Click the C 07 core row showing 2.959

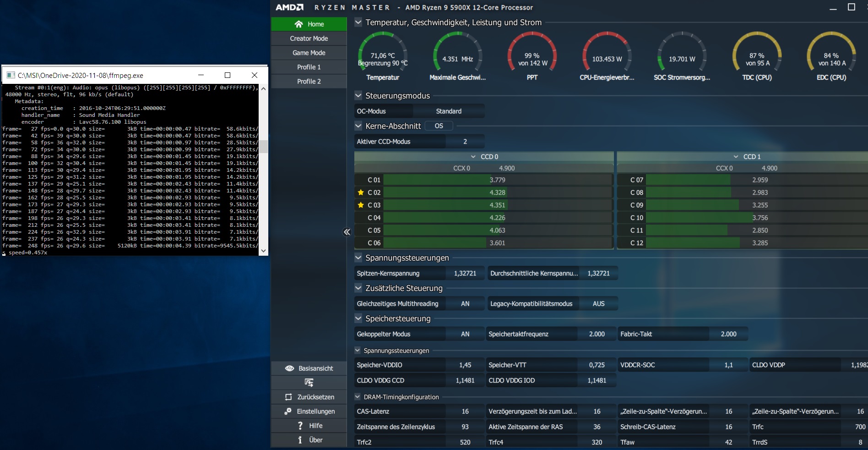[x=743, y=180]
